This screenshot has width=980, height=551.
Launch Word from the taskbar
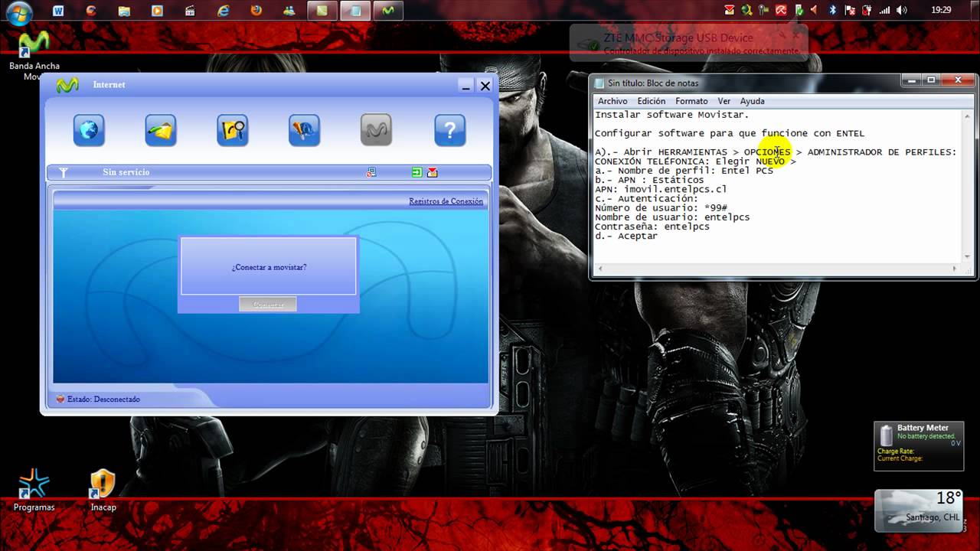click(x=59, y=11)
